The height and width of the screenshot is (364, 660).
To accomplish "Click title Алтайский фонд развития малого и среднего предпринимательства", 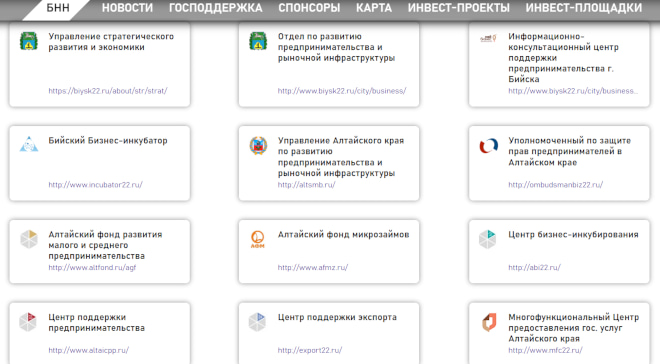I will pos(105,245).
